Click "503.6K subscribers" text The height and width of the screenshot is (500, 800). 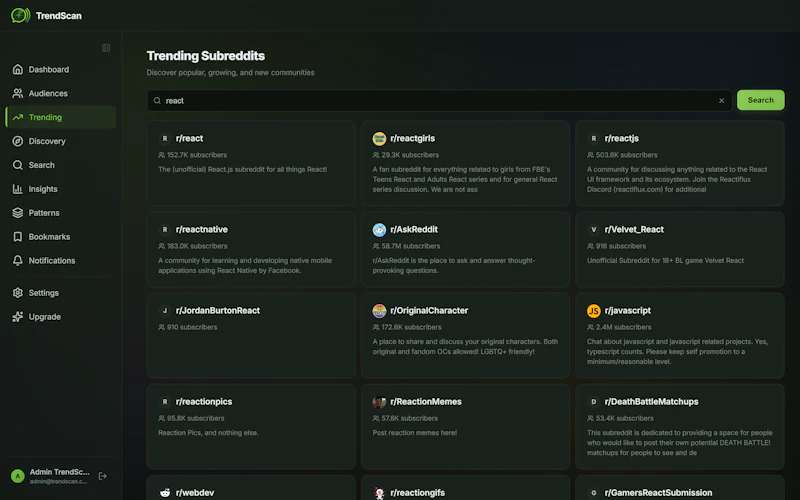point(627,155)
